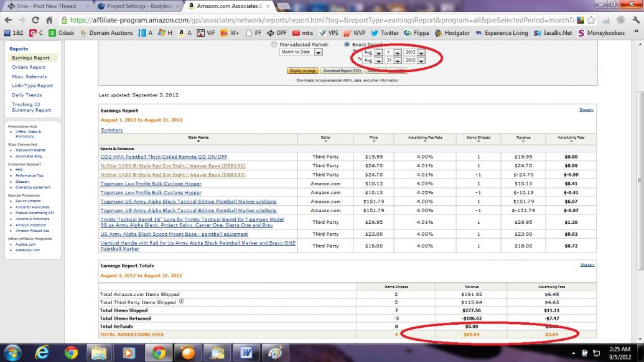Go back with the browser back arrow
This screenshot has height=362, width=644.
coord(8,20)
